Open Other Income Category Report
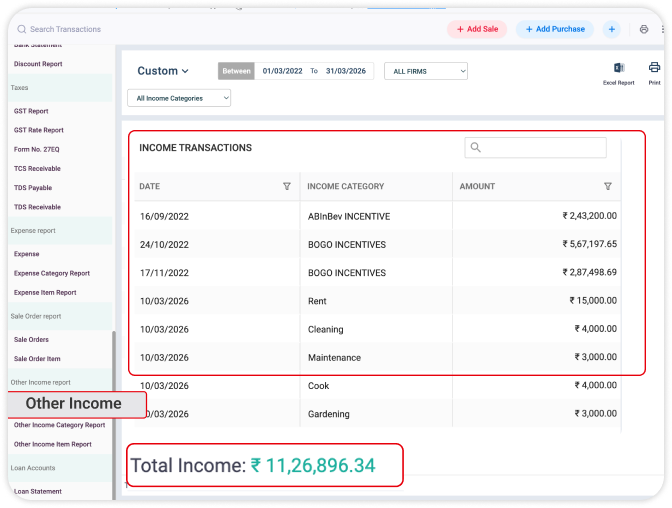Image resolution: width=672 pixels, height=508 pixels. coord(59,425)
